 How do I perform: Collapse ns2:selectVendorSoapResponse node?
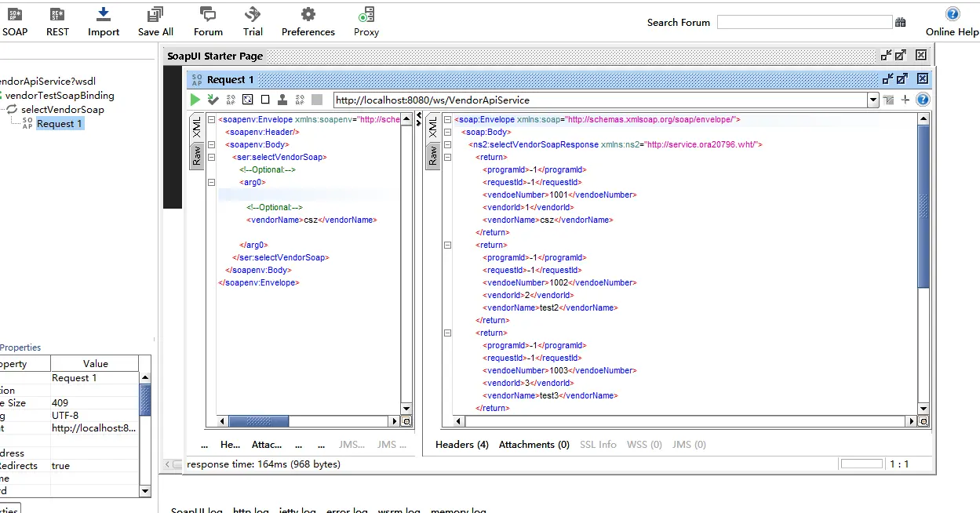point(448,144)
